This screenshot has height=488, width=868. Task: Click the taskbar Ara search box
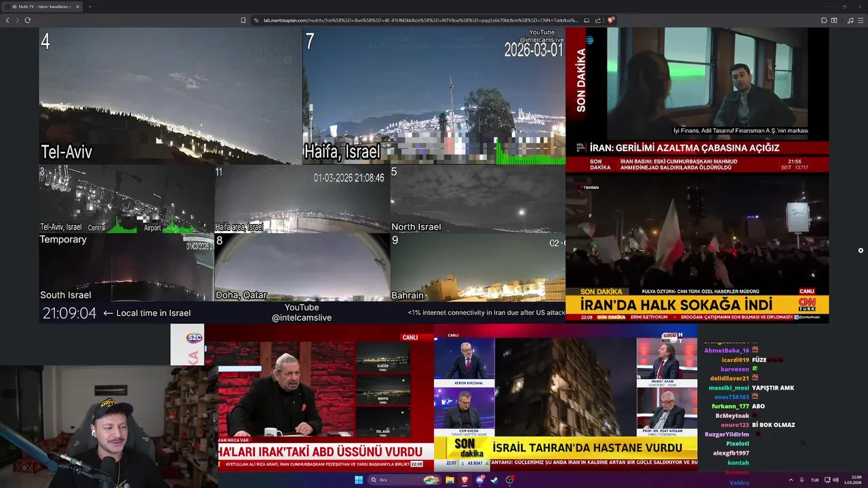[x=404, y=480]
